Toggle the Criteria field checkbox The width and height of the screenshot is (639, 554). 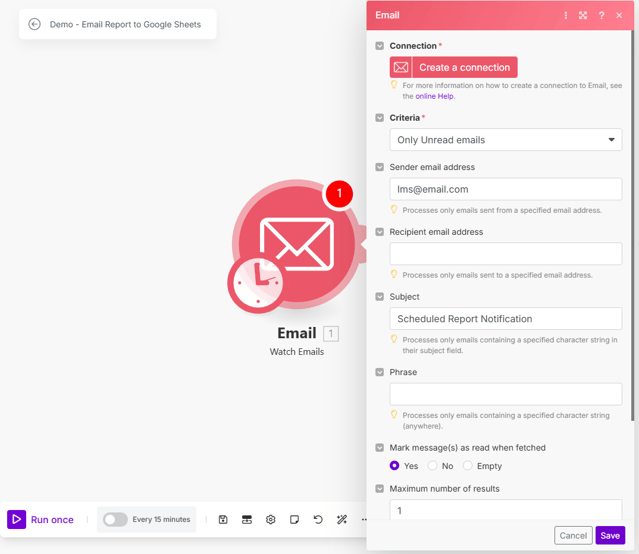[379, 118]
